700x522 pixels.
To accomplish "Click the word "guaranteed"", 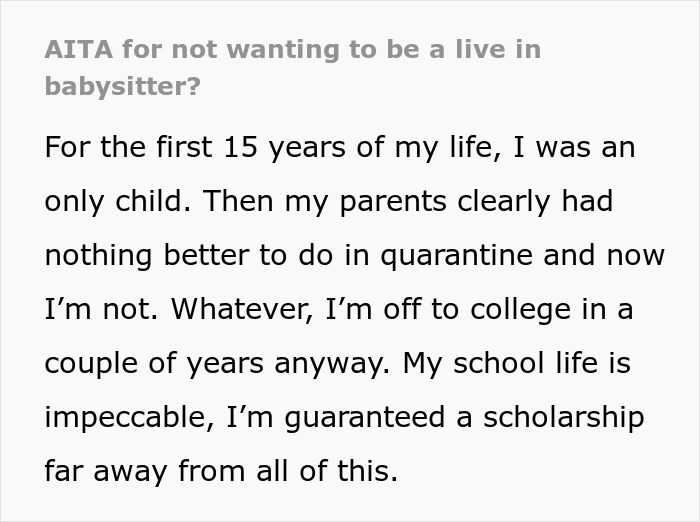I will [x=363, y=417].
